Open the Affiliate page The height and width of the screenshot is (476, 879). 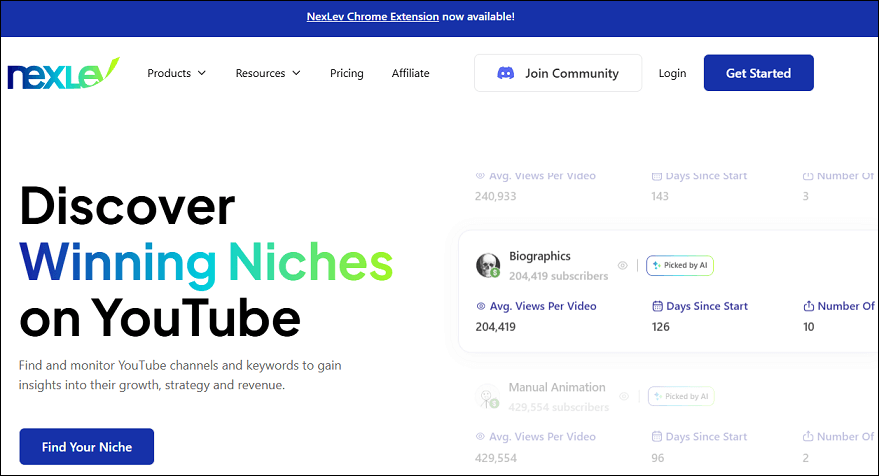(x=410, y=73)
